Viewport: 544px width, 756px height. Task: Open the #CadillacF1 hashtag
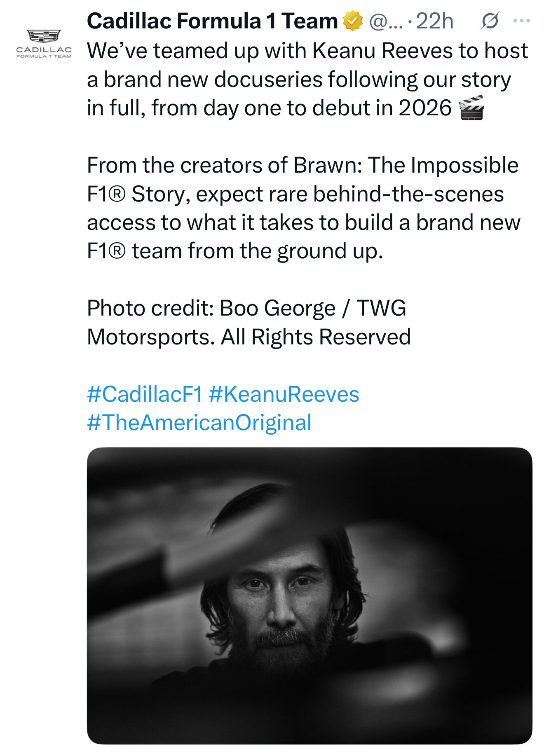coord(145,394)
